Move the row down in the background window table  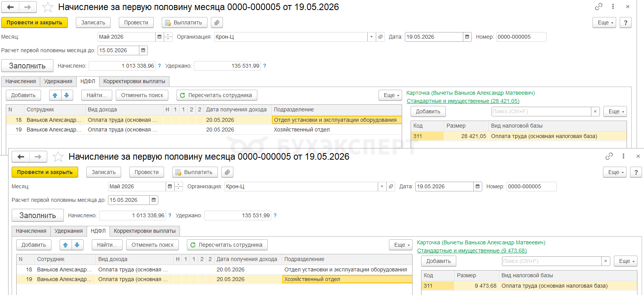click(67, 95)
